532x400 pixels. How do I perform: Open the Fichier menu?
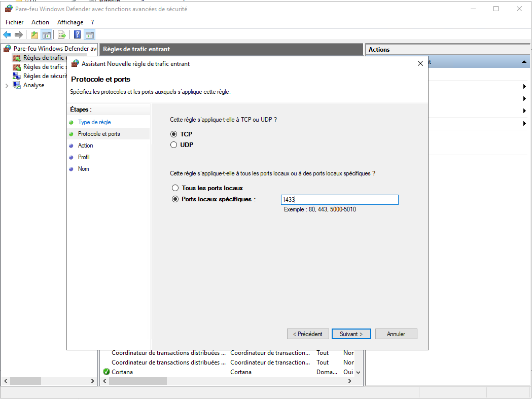click(15, 22)
